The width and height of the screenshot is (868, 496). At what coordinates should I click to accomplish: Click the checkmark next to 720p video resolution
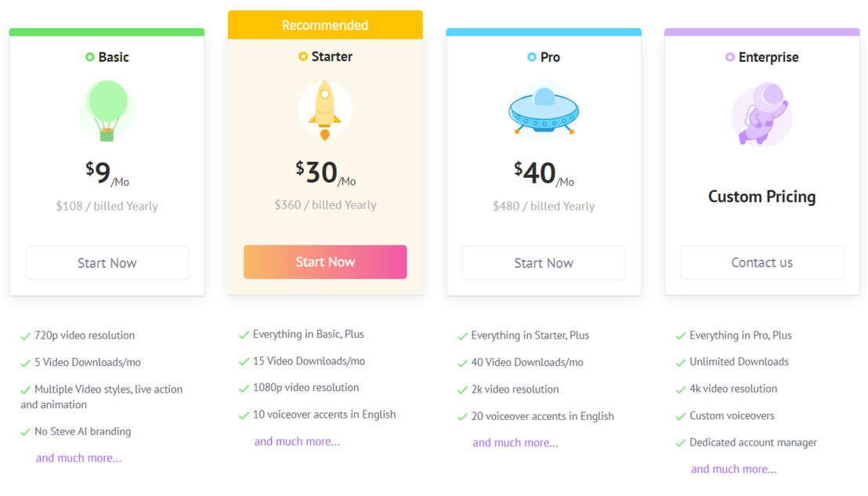pyautogui.click(x=26, y=336)
